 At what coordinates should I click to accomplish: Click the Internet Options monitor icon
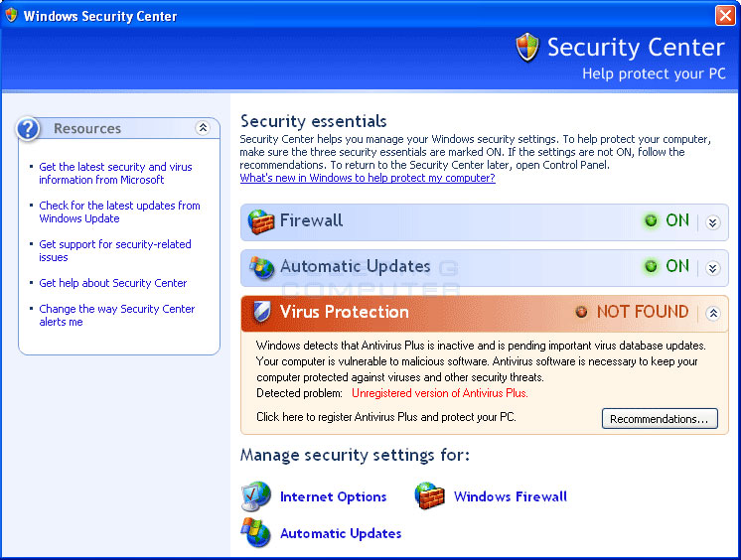pos(255,496)
